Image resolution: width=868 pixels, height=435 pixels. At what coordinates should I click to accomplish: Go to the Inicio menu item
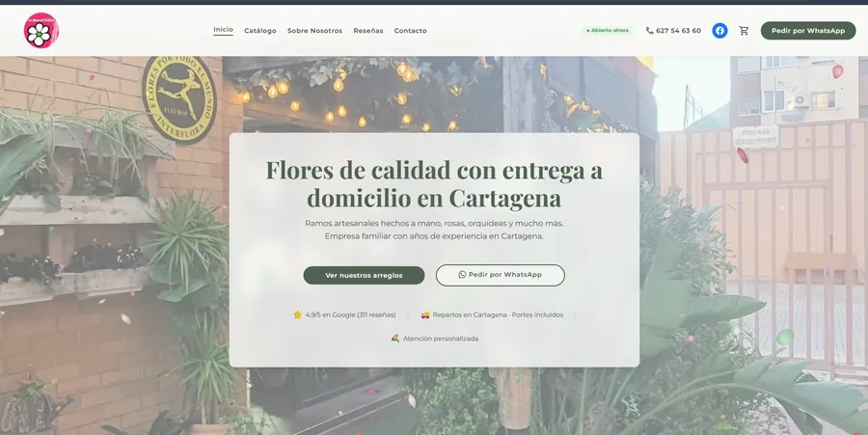coord(223,30)
